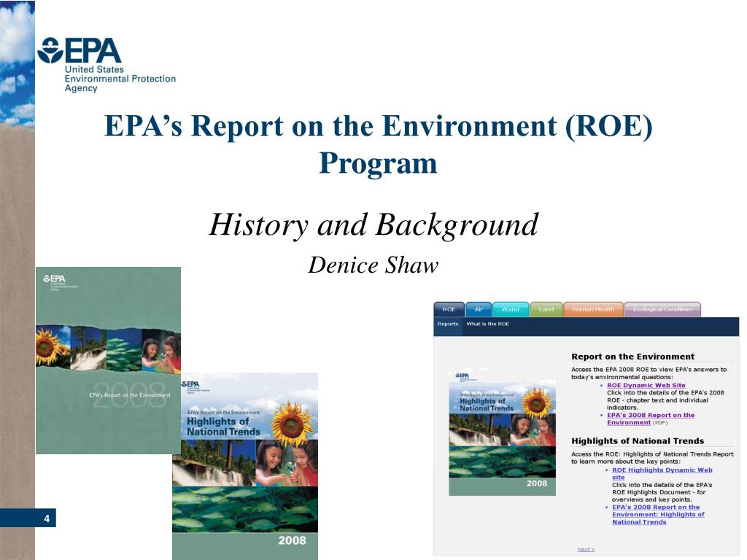The image size is (747, 560).
Task: Open the 'EPA's 2008 Report on the Environment' PDF link
Action: [x=651, y=419]
